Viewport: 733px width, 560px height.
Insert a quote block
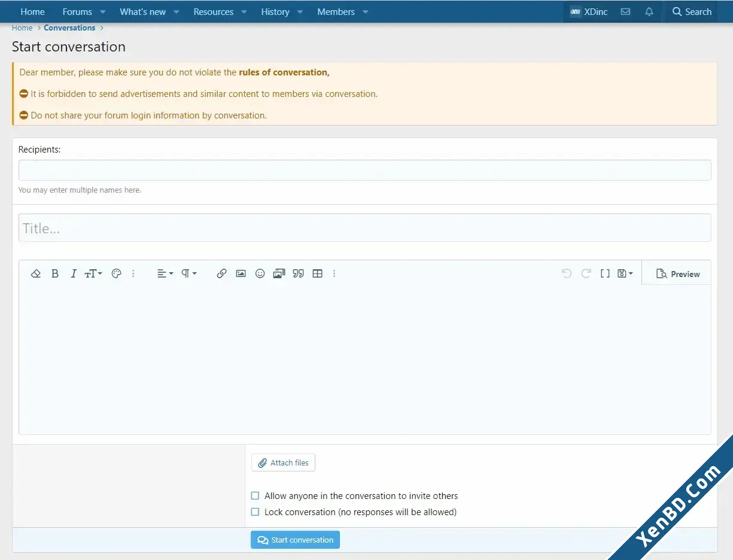pos(299,273)
